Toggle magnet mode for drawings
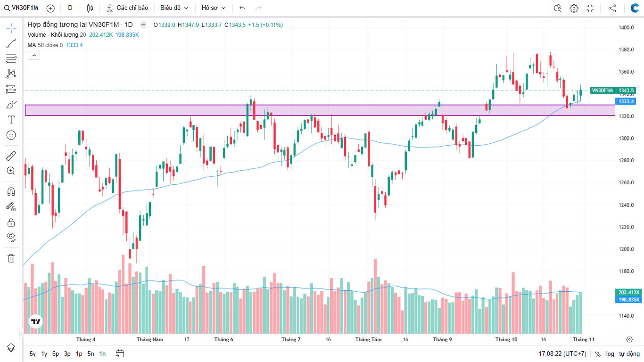Image resolution: width=644 pixels, height=362 pixels. 11,191
